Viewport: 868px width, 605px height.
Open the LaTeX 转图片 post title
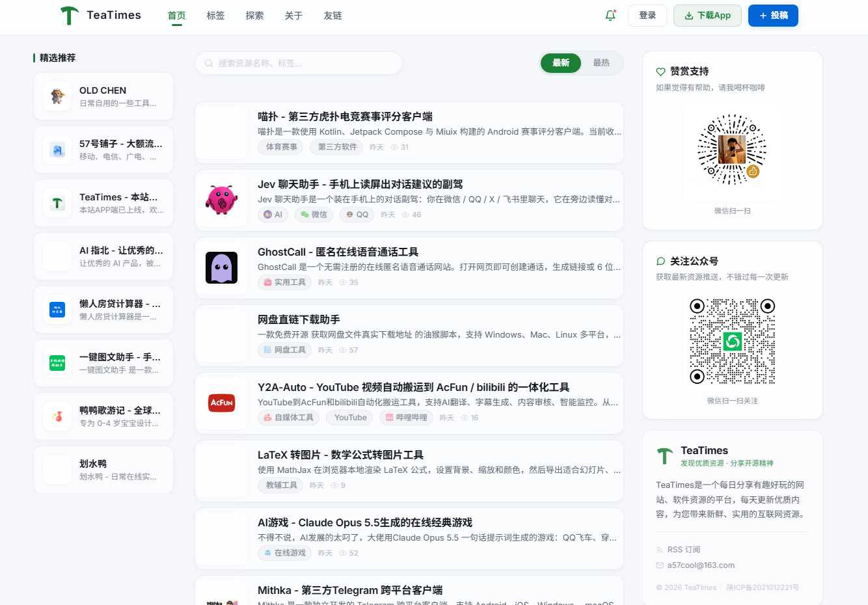click(x=340, y=455)
